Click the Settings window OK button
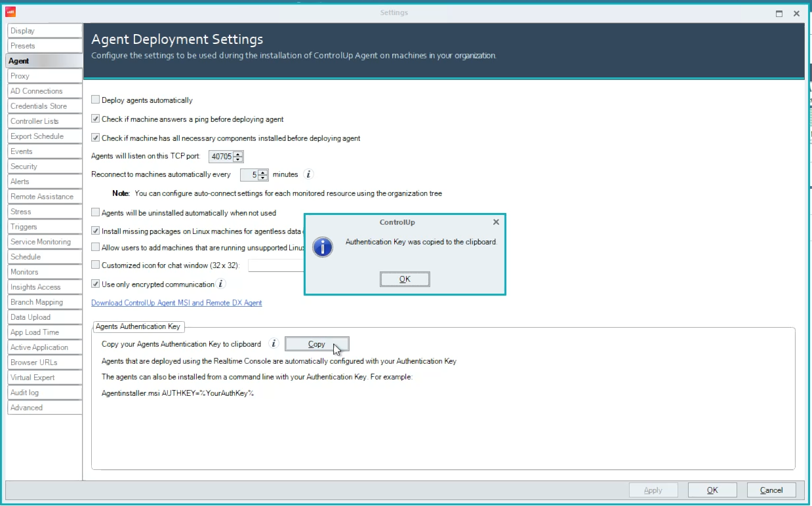Viewport: 812px width, 506px height. [x=712, y=490]
